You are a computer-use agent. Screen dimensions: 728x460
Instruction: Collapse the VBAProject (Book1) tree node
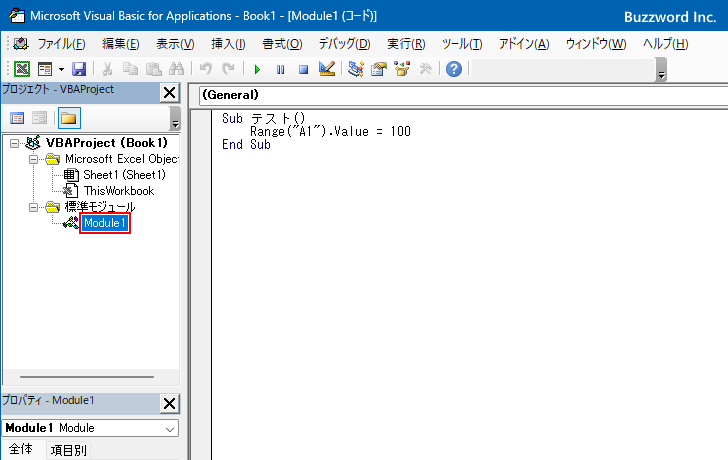14,143
